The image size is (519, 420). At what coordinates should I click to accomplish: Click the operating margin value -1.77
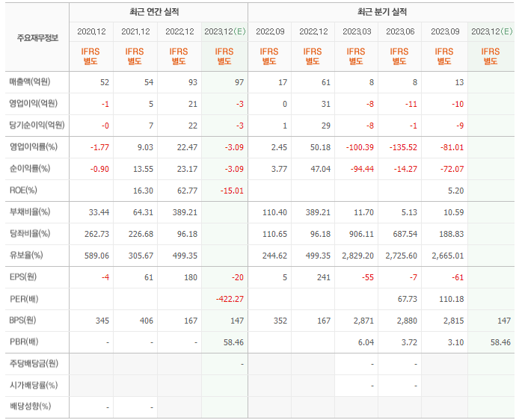pyautogui.click(x=99, y=147)
